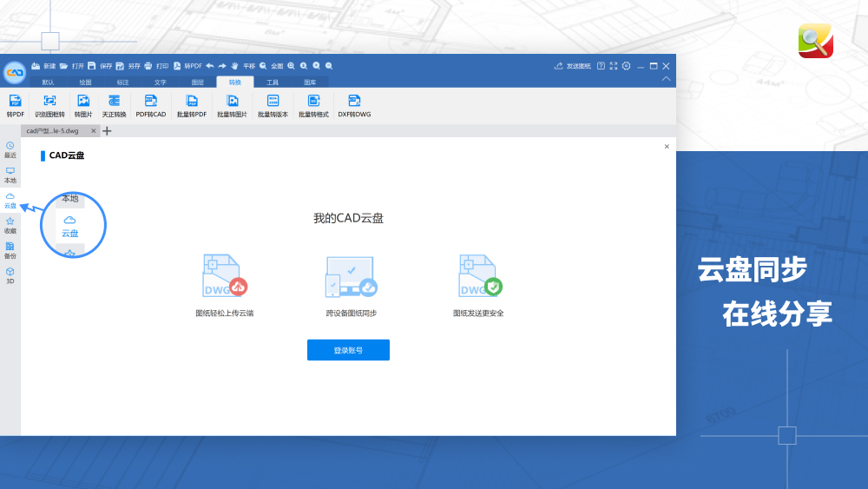This screenshot has height=489, width=868.
Task: Show recent files via 最近 sidebar icon
Action: (10, 150)
